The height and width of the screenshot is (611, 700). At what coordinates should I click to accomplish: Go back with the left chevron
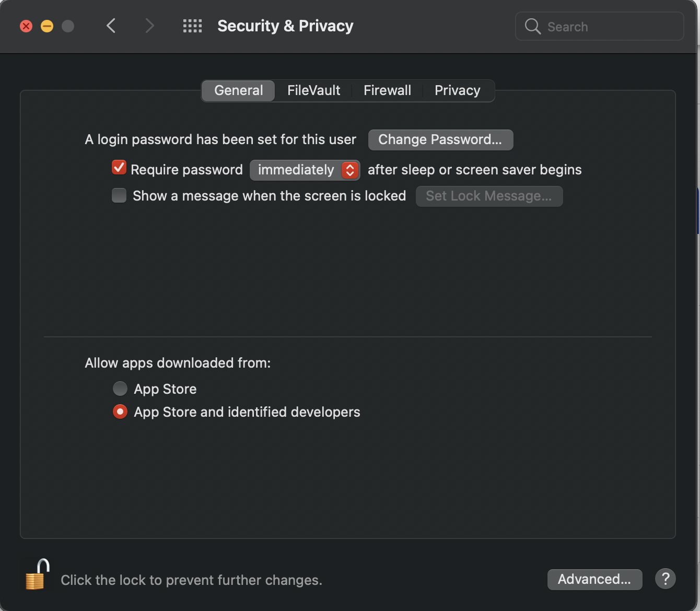[111, 26]
